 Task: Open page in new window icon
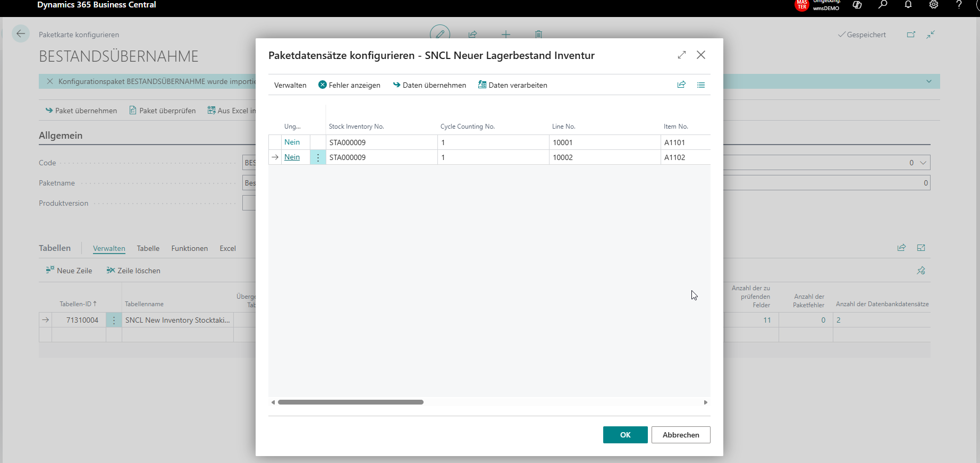click(x=911, y=35)
